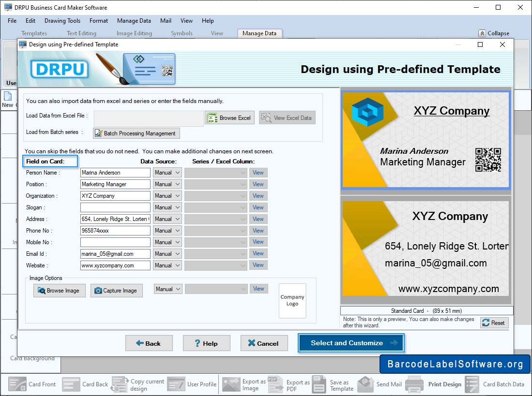Click the empty Mobile No input field

[x=115, y=242]
